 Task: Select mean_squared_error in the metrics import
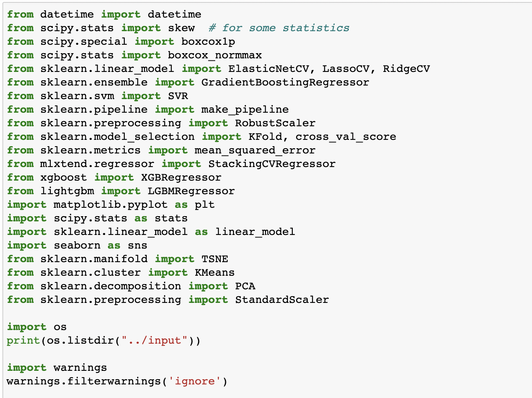(x=254, y=150)
